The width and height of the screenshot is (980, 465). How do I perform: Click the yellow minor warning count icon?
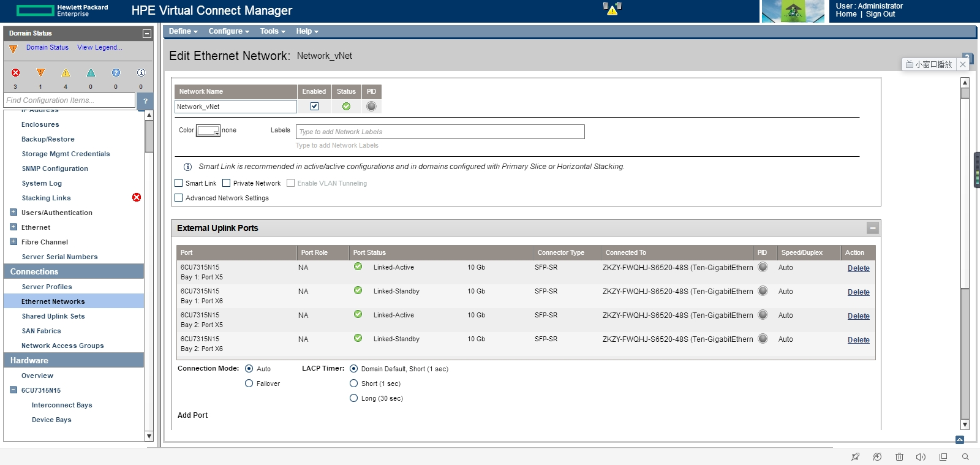coord(66,72)
